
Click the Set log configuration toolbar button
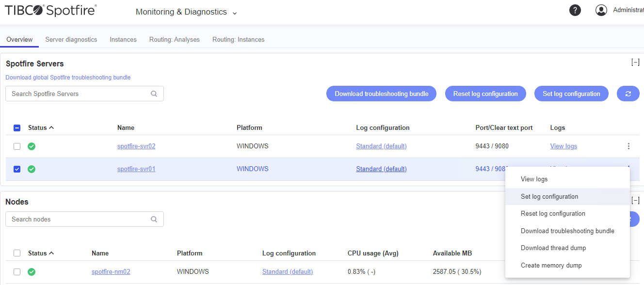[571, 94]
